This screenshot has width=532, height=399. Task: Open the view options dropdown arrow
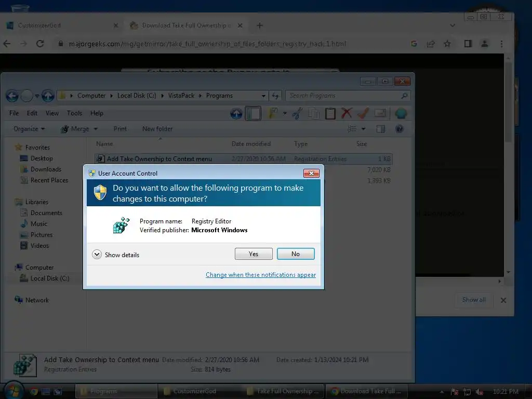pyautogui.click(x=363, y=129)
